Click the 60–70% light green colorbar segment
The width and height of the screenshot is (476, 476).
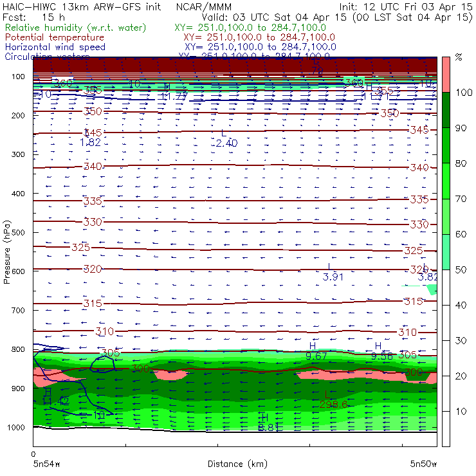tap(446, 216)
